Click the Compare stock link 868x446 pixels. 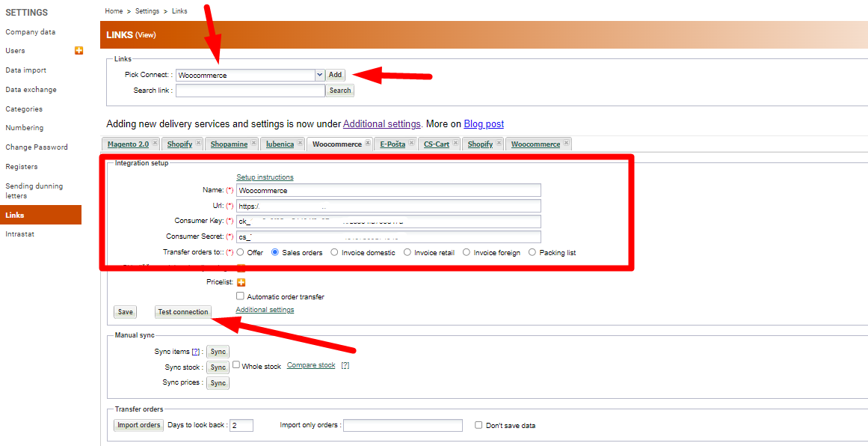[311, 365]
